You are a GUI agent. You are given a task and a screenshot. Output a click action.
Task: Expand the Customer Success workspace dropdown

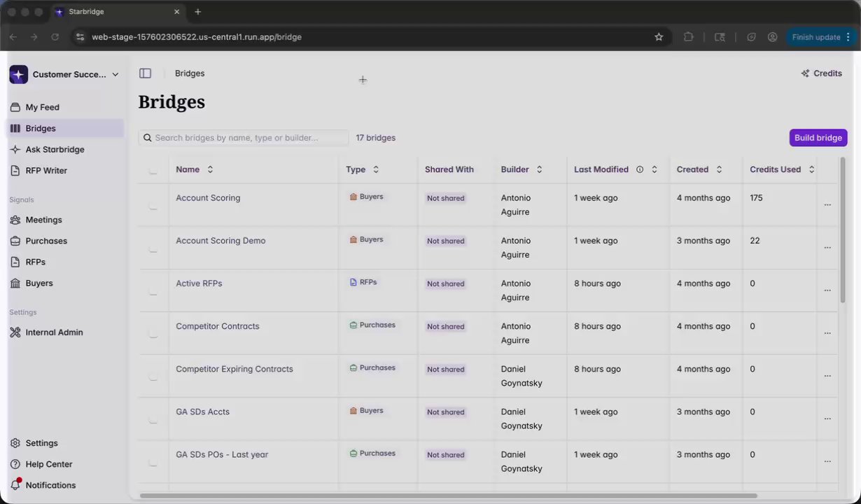click(x=115, y=74)
